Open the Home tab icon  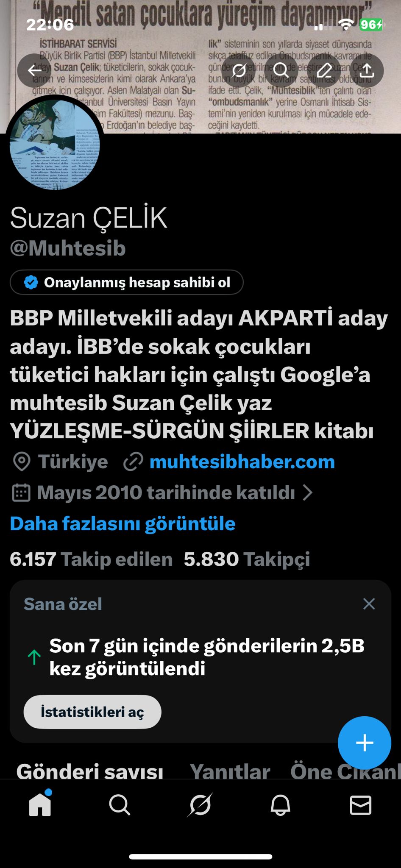(40, 804)
